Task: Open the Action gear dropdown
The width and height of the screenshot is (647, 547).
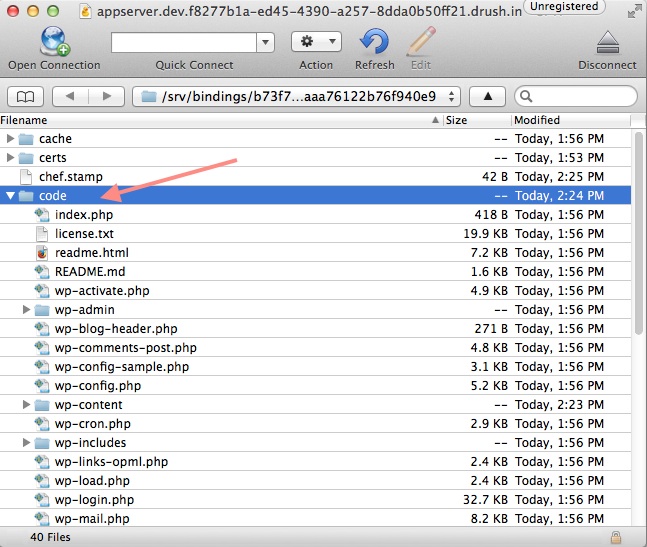Action: point(316,42)
